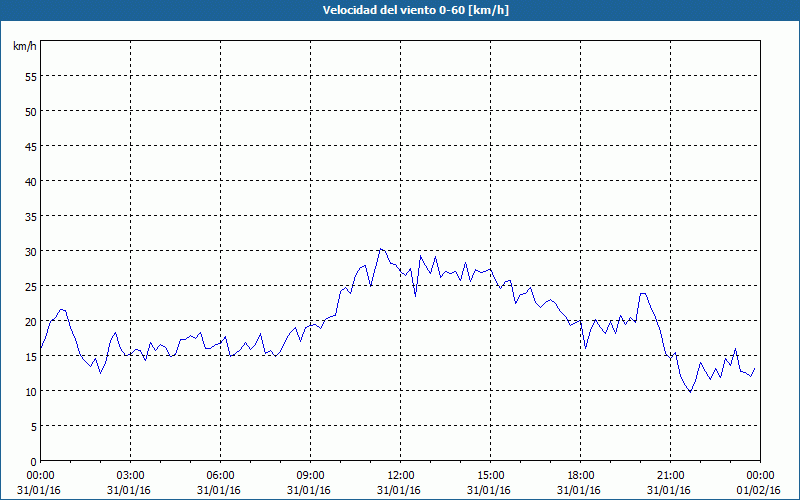Image resolution: width=800 pixels, height=500 pixels.
Task: Click the lowest wind speed dip after 21:00
Action: (690, 392)
